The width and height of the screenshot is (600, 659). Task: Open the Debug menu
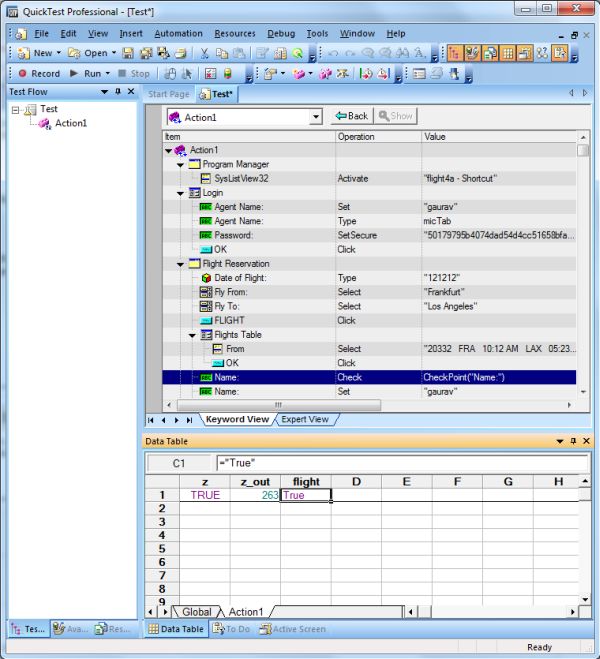coord(281,33)
